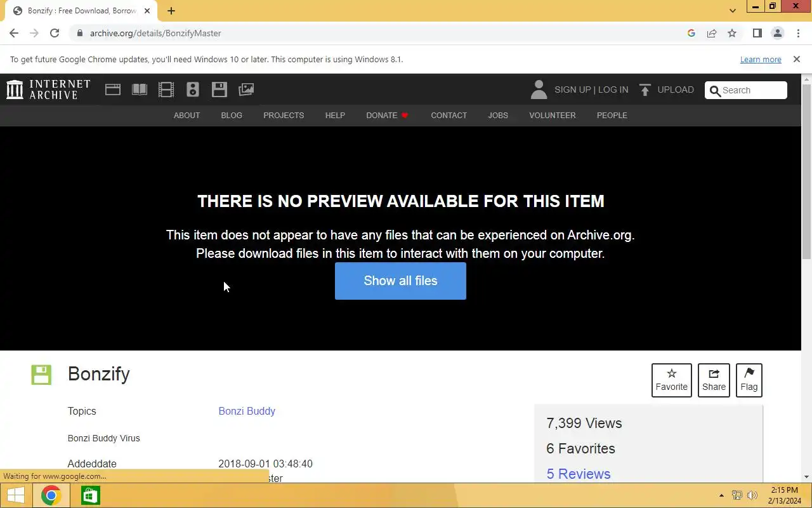Click the '2018-09-01 03:48:40' date value

tap(265, 464)
